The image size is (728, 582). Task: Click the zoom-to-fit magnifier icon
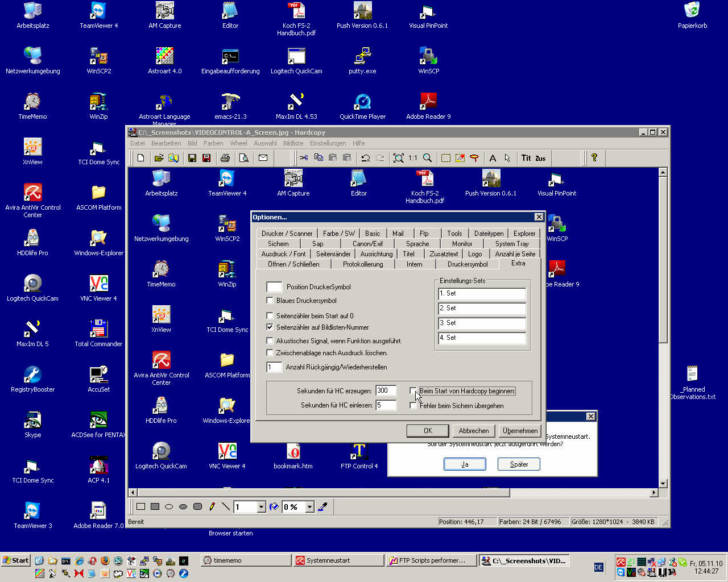point(399,158)
